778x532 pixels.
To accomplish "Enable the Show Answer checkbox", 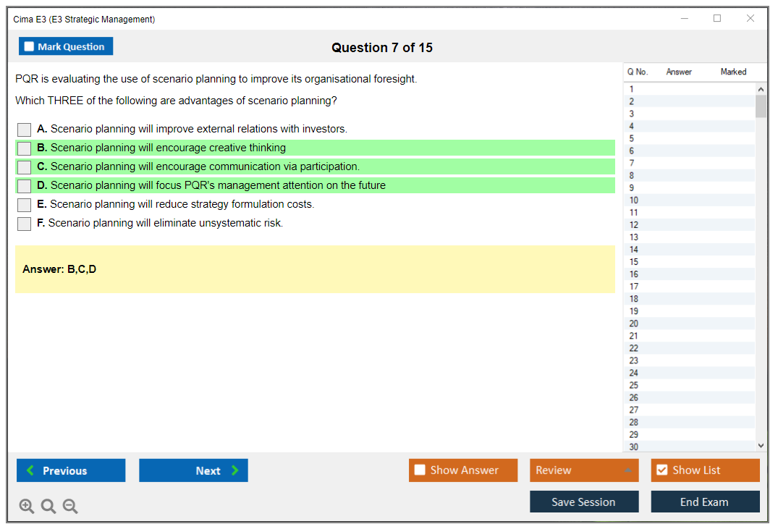I will (x=420, y=470).
